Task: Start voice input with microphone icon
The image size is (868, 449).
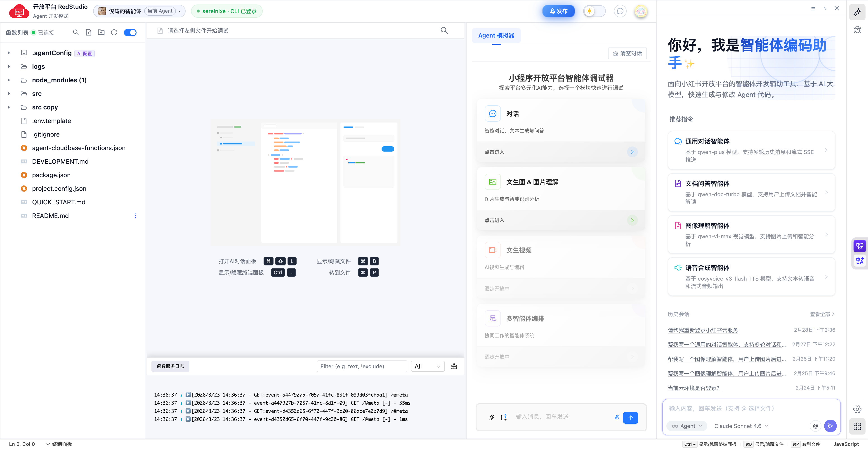Action: (x=617, y=417)
